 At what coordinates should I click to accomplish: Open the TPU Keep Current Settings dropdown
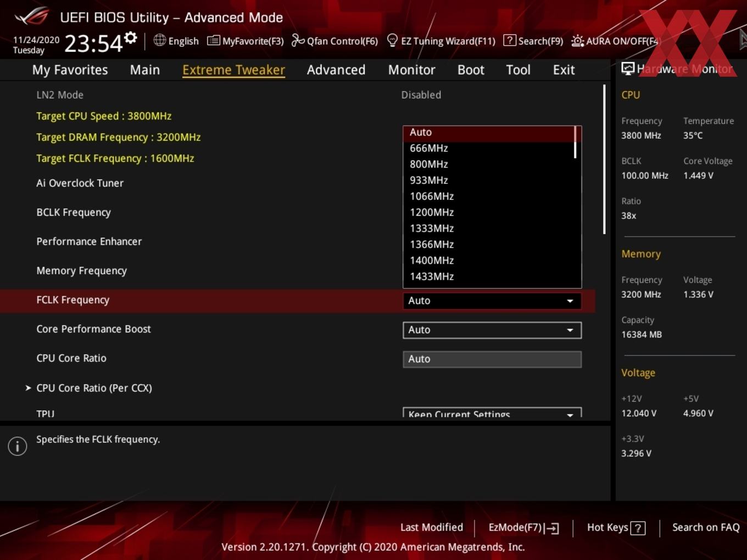point(492,413)
